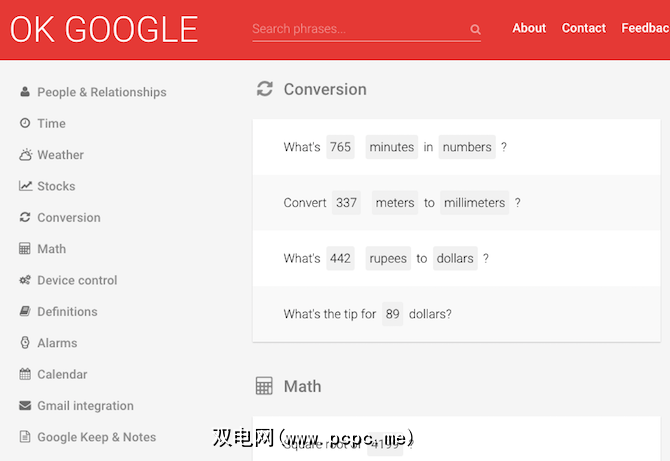Click the 765 number chip
Screen dimensions: 670x461
click(x=340, y=147)
